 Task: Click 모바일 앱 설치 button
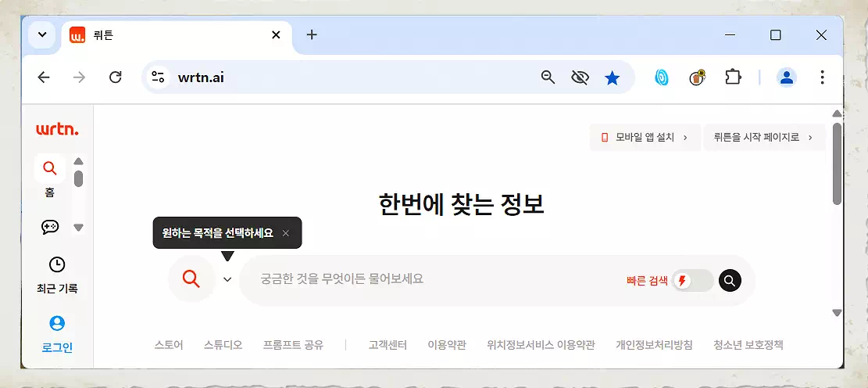(645, 138)
